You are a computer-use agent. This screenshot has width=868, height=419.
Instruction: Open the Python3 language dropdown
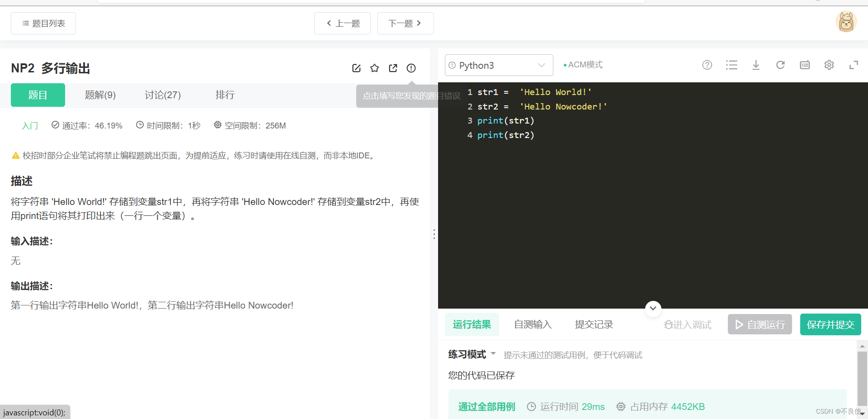(499, 65)
